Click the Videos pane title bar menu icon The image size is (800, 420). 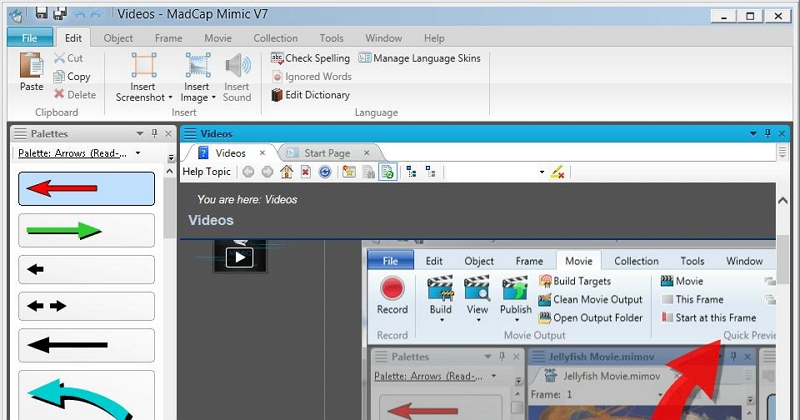point(190,134)
